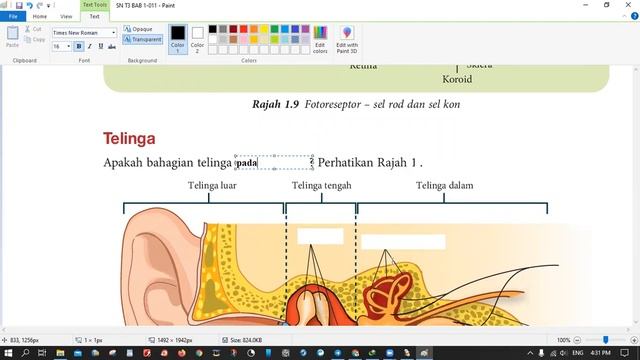Image resolution: width=640 pixels, height=360 pixels.
Task: Toggle Bold formatting
Action: pyautogui.click(x=79, y=47)
